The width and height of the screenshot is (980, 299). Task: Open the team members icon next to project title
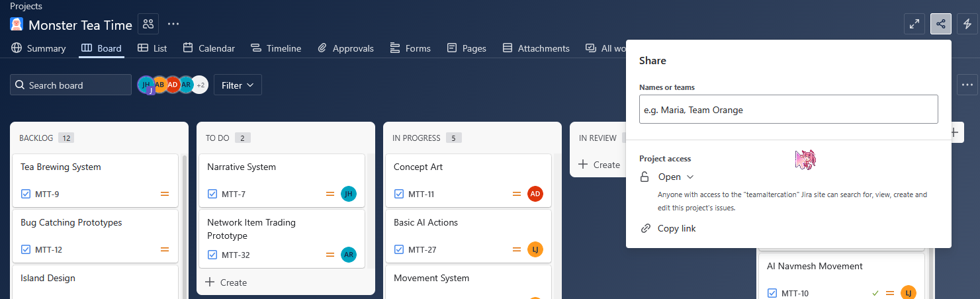(148, 24)
